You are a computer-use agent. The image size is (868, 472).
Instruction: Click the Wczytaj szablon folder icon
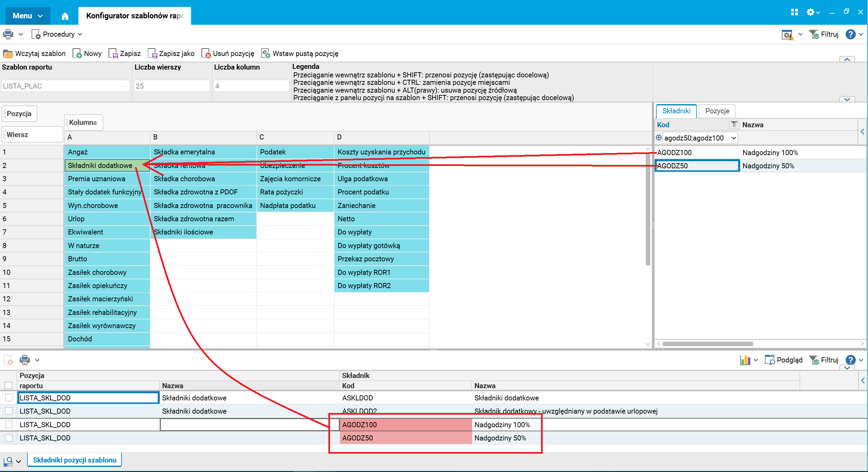(x=8, y=54)
